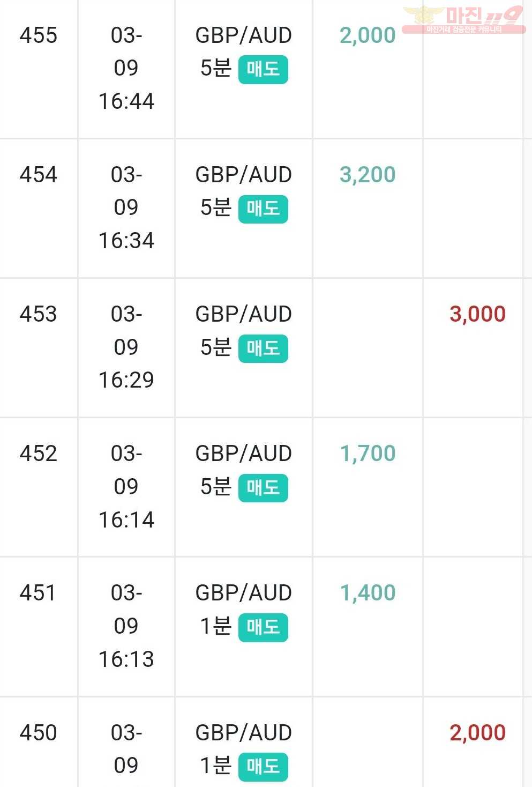Click the 03-09 16:14 timestamp

point(126,486)
